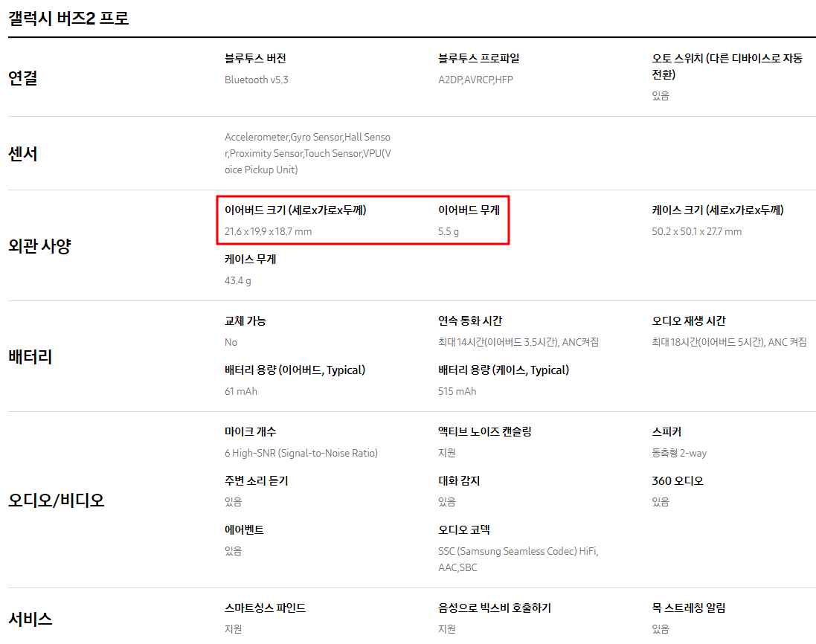This screenshot has width=816, height=644.
Task: Click the 갤럭시 버즈2 프로 title
Action: tap(68, 18)
